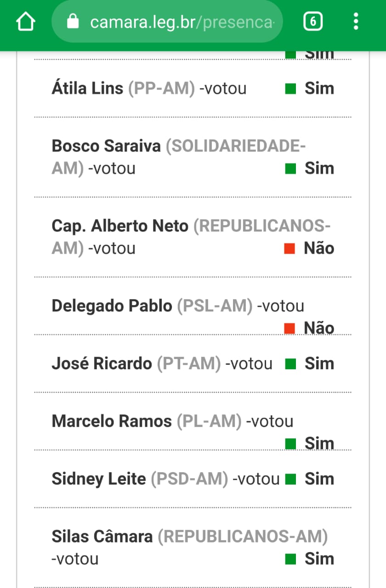This screenshot has height=588, width=386.
Task: Select the name Sidney Leite
Action: (x=98, y=479)
